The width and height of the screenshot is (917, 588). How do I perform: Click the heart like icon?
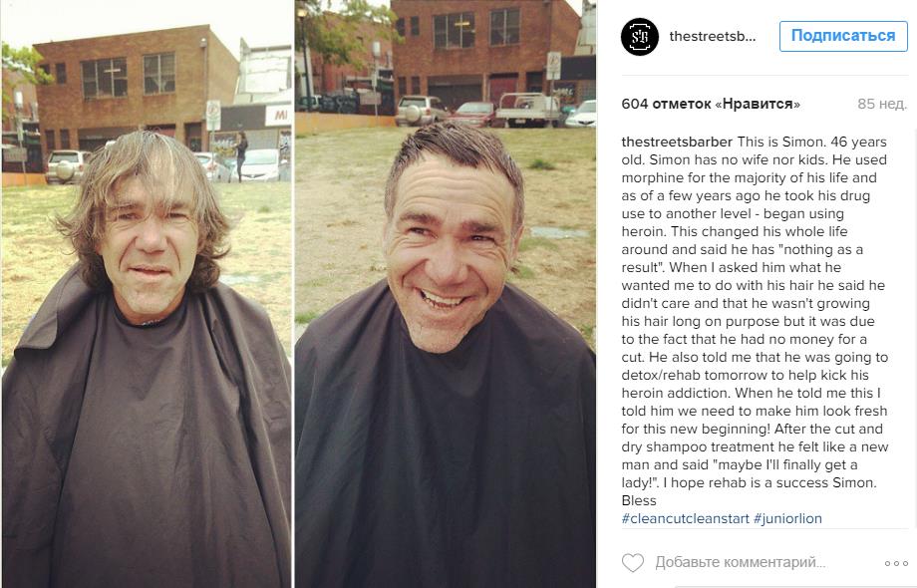pos(632,562)
